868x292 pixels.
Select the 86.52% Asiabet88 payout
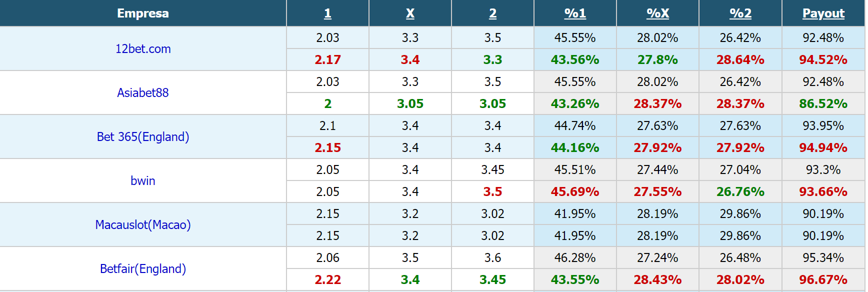pyautogui.click(x=823, y=103)
